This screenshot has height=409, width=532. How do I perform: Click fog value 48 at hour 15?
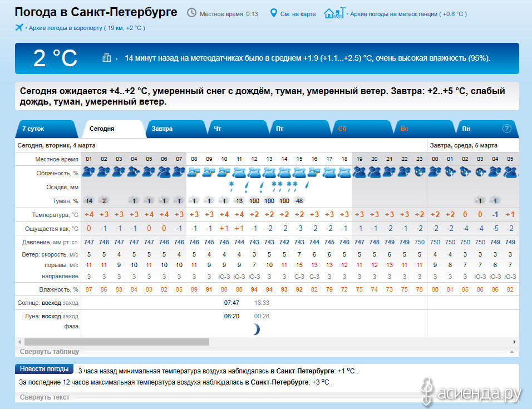[299, 201]
